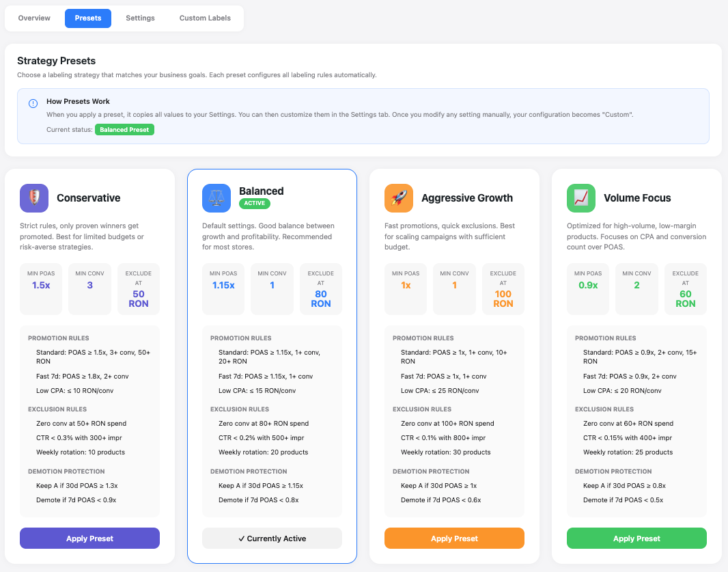Select the Custom Labels tab
This screenshot has height=572, width=728.
[x=204, y=18]
